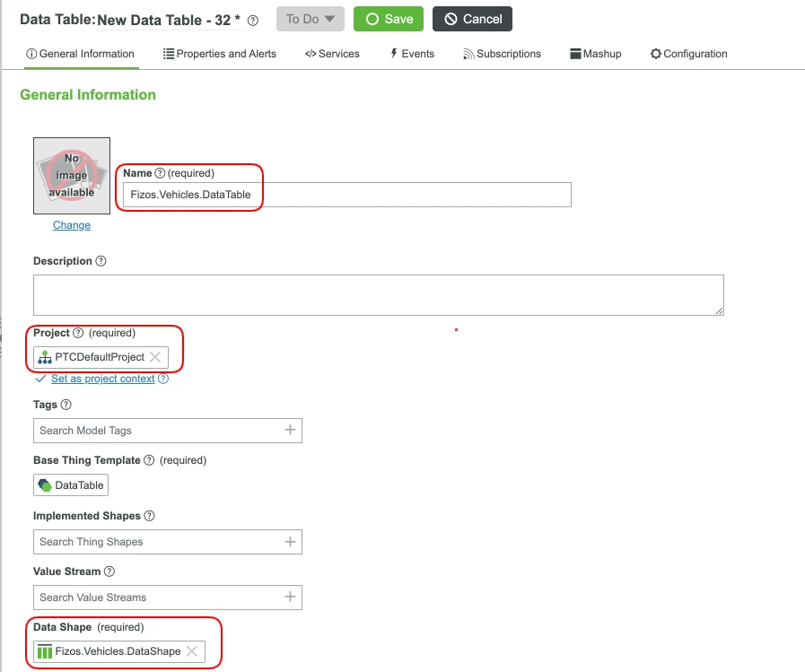Screen dimensions: 805x672
Task: Save the data table
Action: pos(389,19)
